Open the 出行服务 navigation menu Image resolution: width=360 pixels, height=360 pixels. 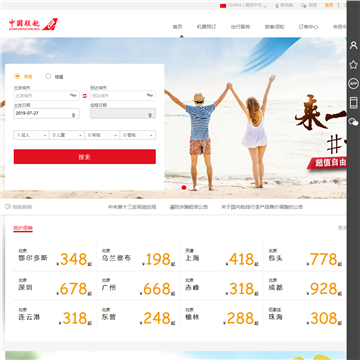[x=240, y=27]
